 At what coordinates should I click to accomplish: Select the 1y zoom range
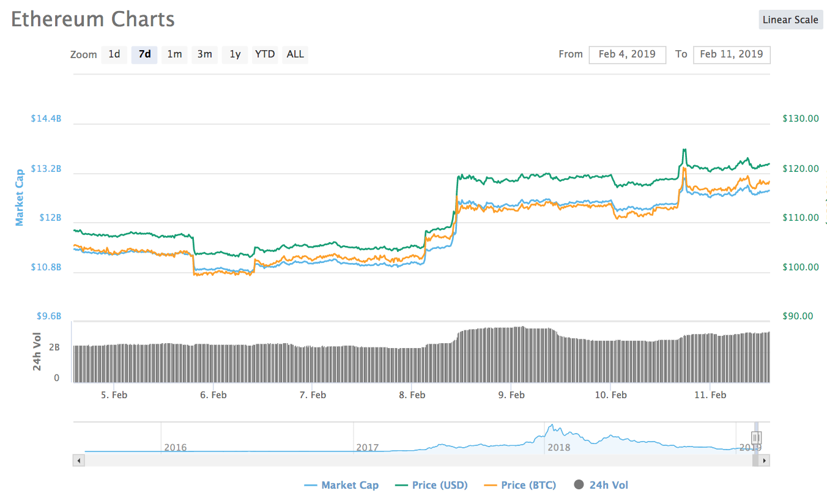pyautogui.click(x=235, y=54)
